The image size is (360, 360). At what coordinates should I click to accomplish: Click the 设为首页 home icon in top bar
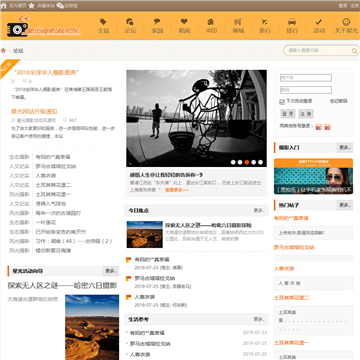(x=4, y=5)
